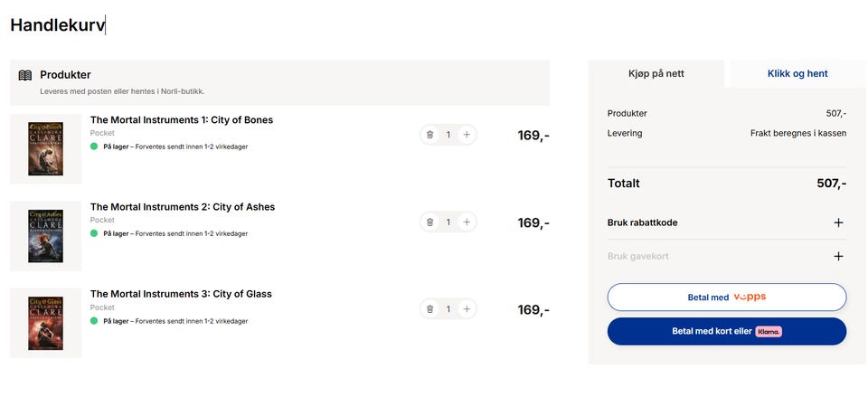The height and width of the screenshot is (397, 868).
Task: Open City of Glass cover thumbnail
Action: (x=45, y=324)
